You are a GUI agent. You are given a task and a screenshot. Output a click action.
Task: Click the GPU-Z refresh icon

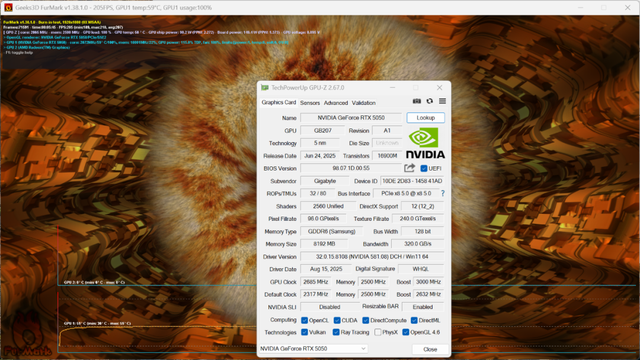430,101
